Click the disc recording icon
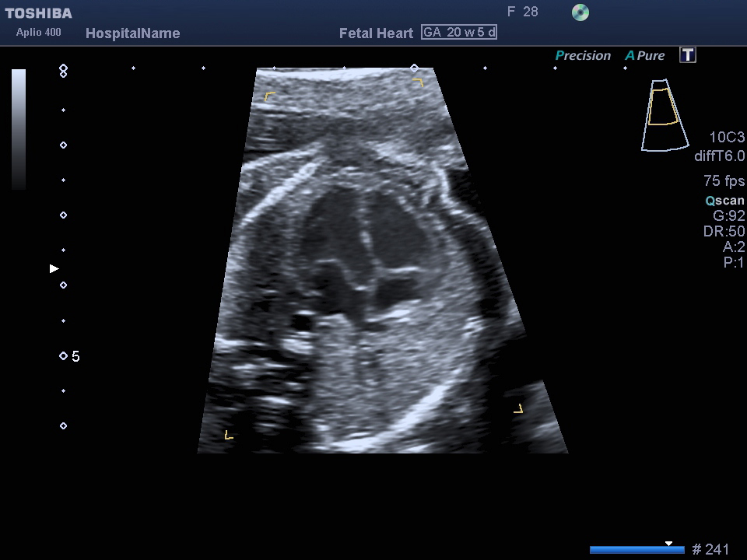Image resolution: width=747 pixels, height=560 pixels. click(x=580, y=12)
